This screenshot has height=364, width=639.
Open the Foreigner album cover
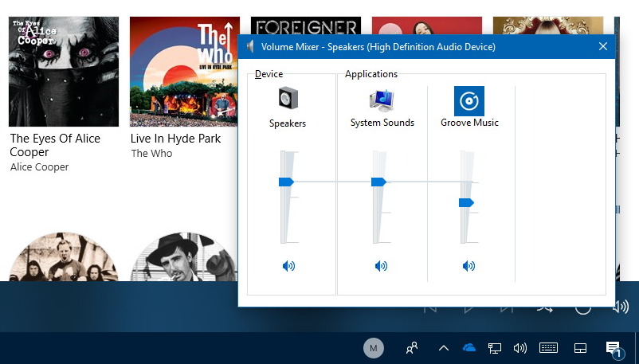pos(306,25)
